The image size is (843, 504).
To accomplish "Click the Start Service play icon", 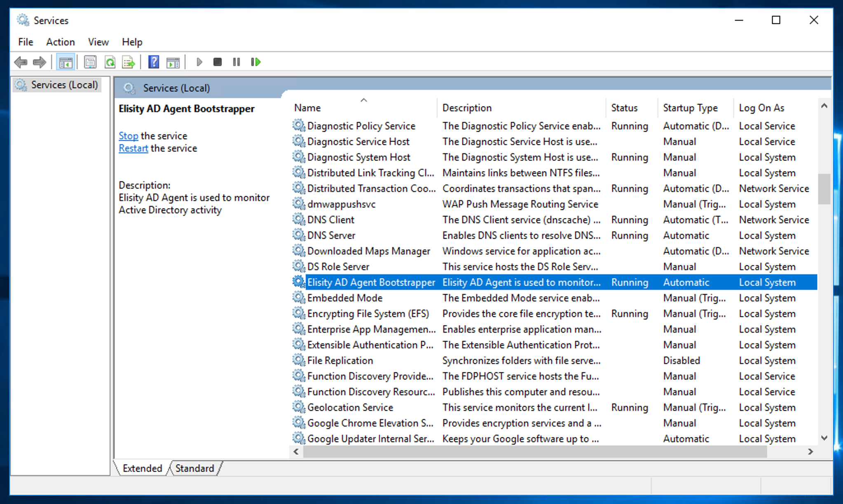I will coord(200,62).
